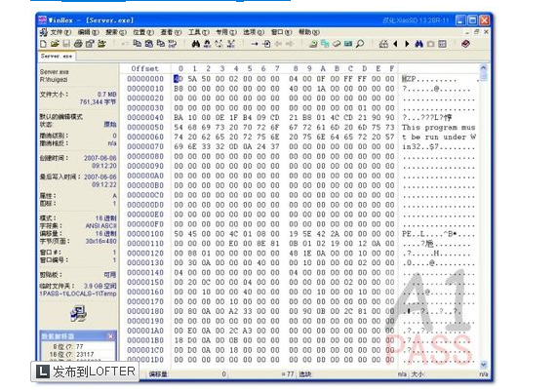The width and height of the screenshot is (558, 392).
Task: Open the 搜索(S) Search menu
Action: [x=116, y=32]
